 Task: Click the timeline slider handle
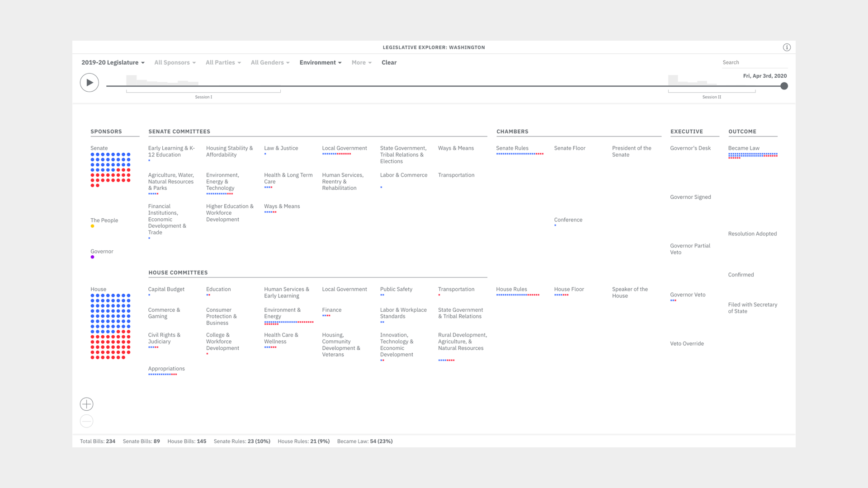[x=784, y=86]
